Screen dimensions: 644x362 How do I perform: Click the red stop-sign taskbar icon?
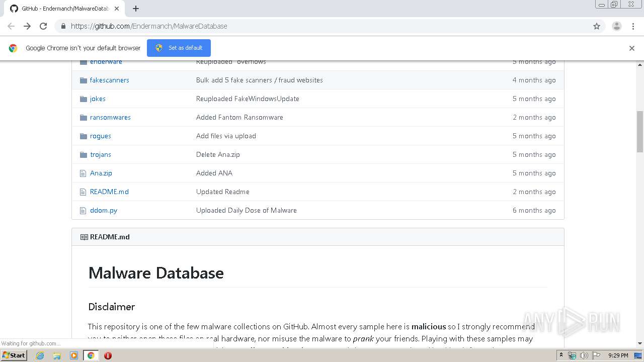108,355
